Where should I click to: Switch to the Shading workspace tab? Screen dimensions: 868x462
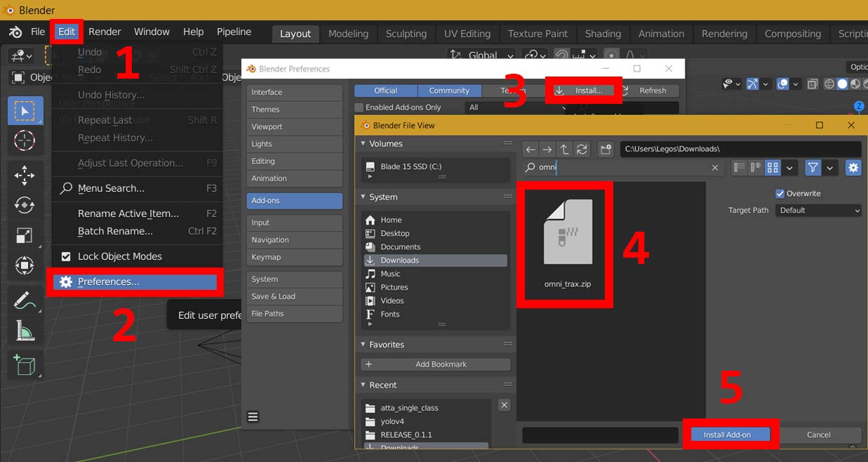[603, 34]
